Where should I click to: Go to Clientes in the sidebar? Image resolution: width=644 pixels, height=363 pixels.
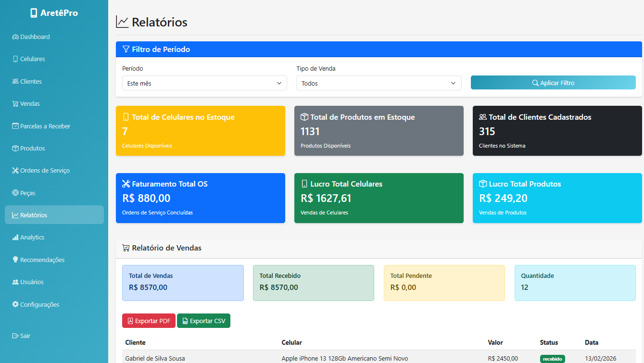tap(31, 82)
